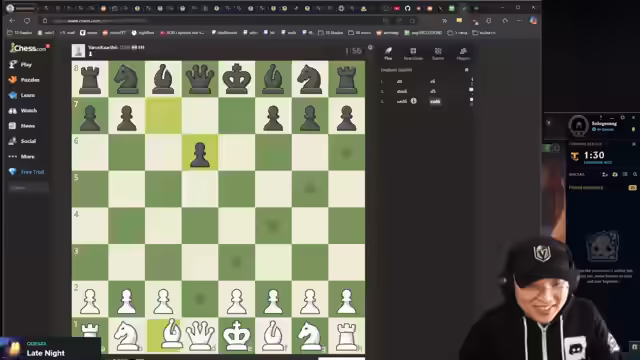Screen dimensions: 640x360
Task: Open Social in the Chess.com sidebar
Action: pyautogui.click(x=22, y=141)
